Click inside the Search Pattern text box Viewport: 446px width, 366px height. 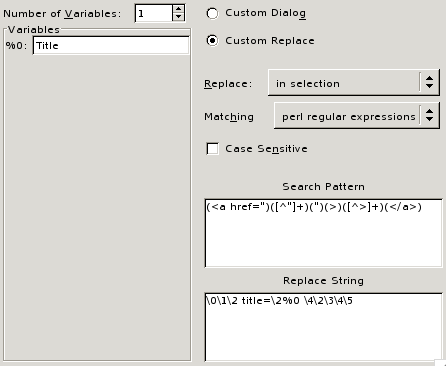click(x=324, y=233)
